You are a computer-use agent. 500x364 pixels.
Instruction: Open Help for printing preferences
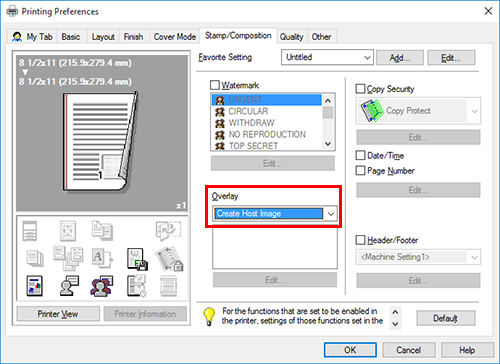[x=467, y=350]
